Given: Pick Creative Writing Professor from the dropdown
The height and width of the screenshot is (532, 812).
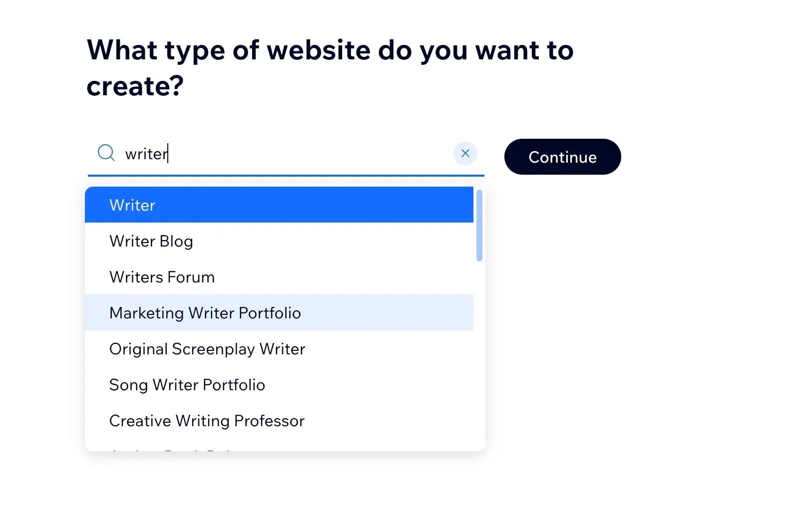Looking at the screenshot, I should coord(207,421).
